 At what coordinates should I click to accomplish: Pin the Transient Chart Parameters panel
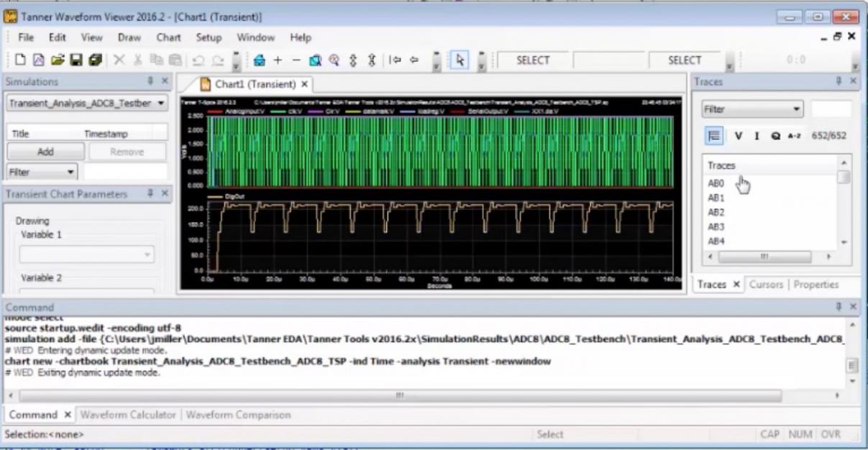tap(151, 194)
